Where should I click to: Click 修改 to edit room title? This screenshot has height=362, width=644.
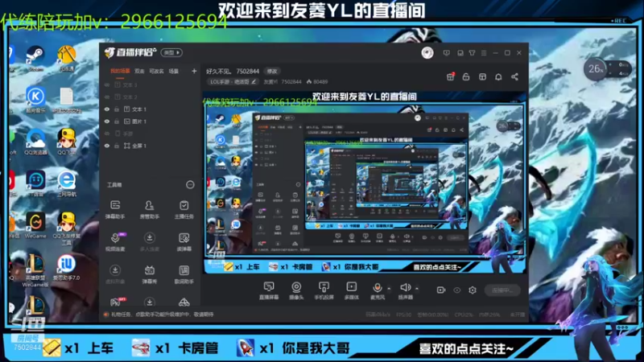(x=272, y=71)
